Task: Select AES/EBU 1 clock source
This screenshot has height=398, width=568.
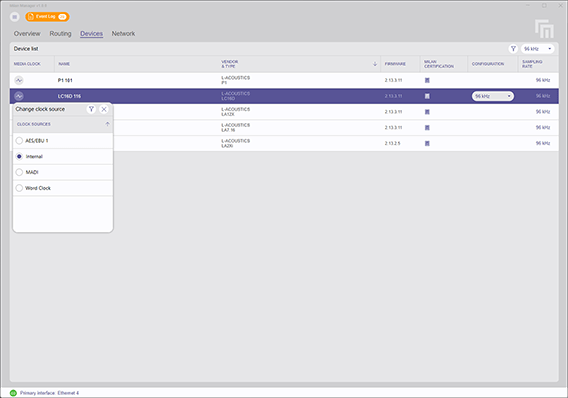Action: point(19,141)
